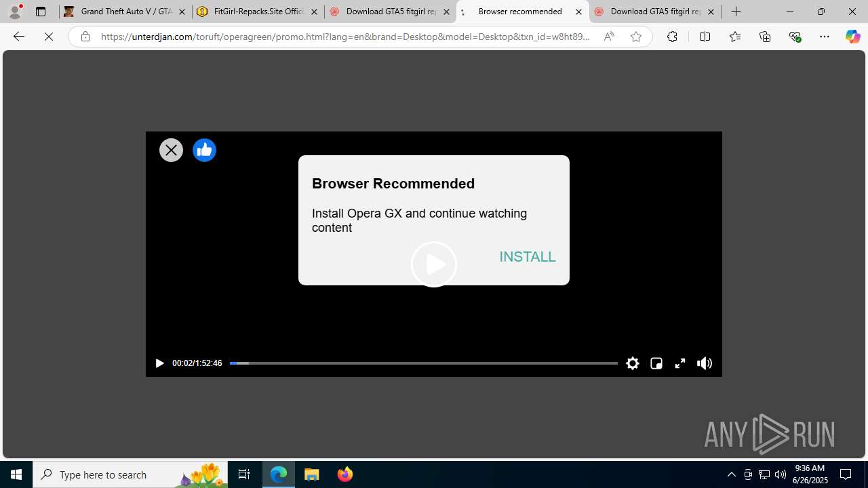Viewport: 868px width, 488px height.
Task: Open taskbar clock showing 9:36 AM
Action: [x=810, y=474]
